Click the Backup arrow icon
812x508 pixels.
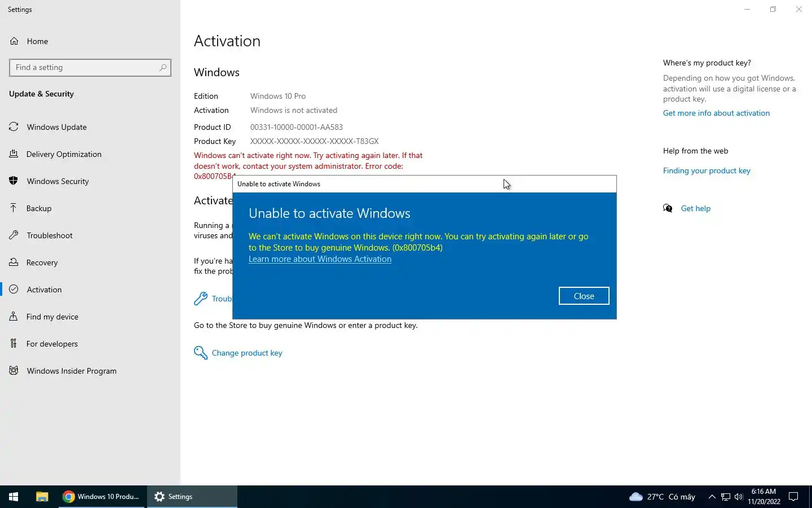pyautogui.click(x=14, y=208)
